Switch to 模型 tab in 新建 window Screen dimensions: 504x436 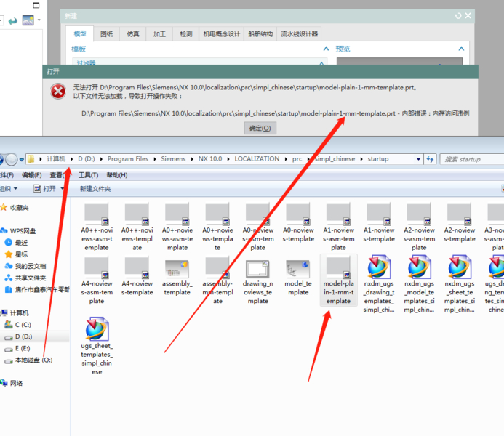click(x=80, y=33)
